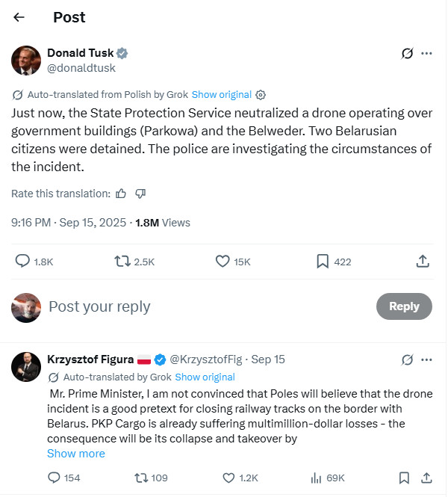This screenshot has height=497, width=448.
Task: Show original text of Figura's reply
Action: (x=205, y=377)
